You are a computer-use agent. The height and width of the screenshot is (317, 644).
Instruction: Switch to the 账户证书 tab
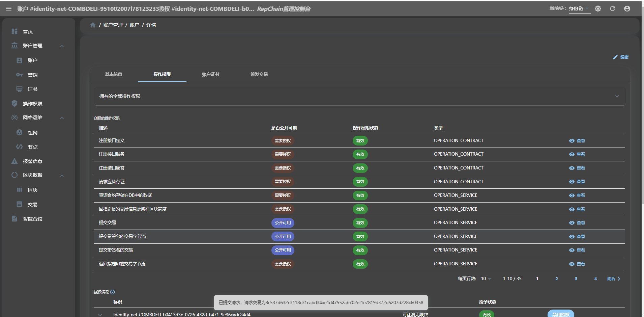point(211,74)
